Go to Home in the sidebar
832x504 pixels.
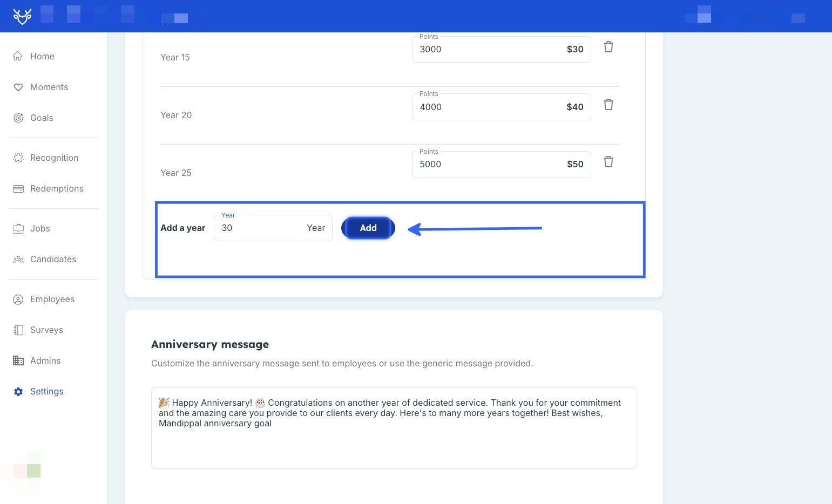(x=42, y=56)
